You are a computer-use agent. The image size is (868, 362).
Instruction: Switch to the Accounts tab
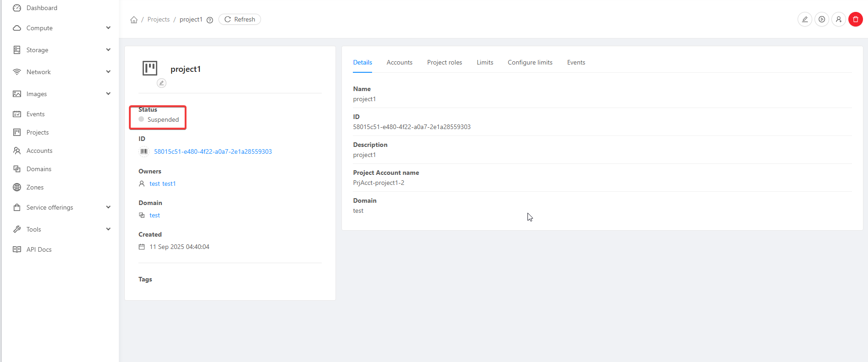[399, 62]
